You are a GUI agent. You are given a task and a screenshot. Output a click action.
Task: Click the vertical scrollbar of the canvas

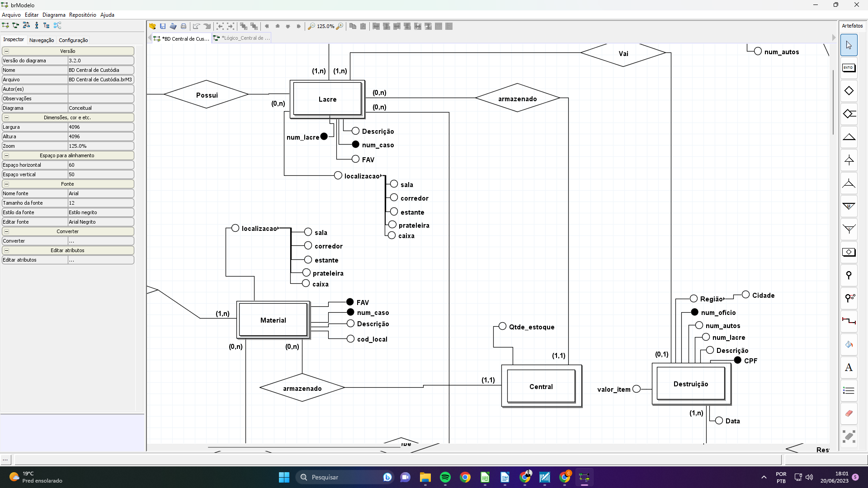coord(833,103)
